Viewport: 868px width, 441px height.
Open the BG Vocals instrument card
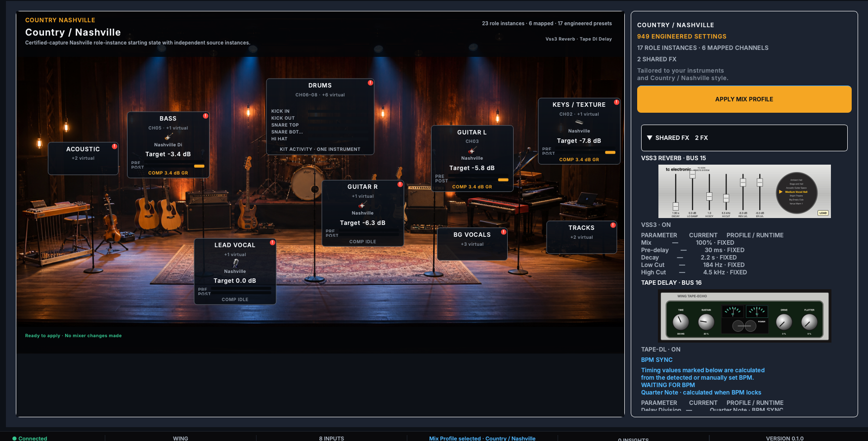tap(472, 244)
